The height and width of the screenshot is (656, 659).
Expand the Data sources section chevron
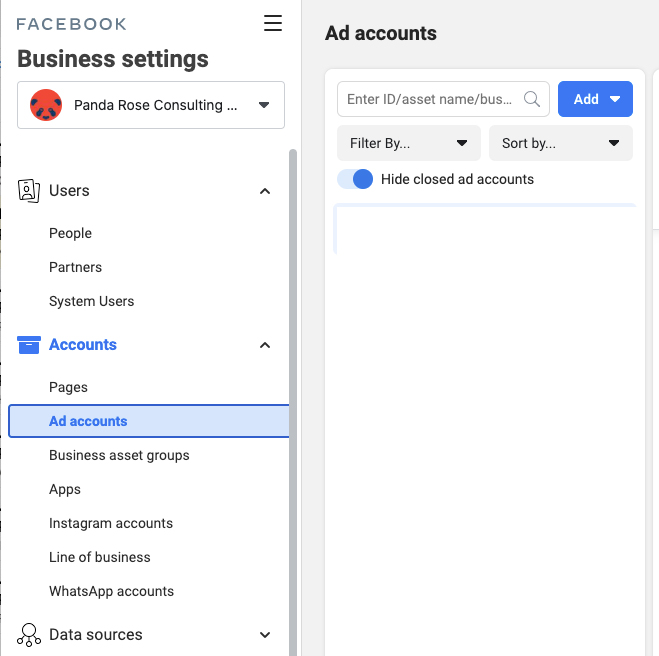(x=265, y=635)
